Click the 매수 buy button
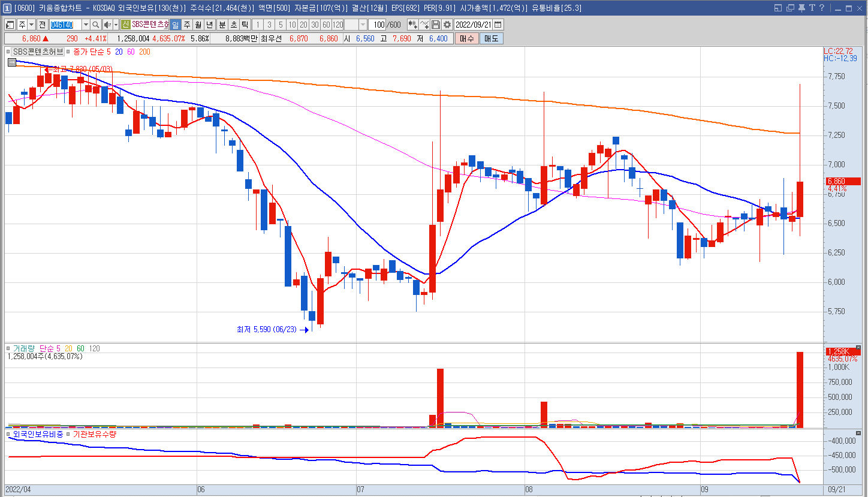The image size is (868, 497). click(x=466, y=38)
